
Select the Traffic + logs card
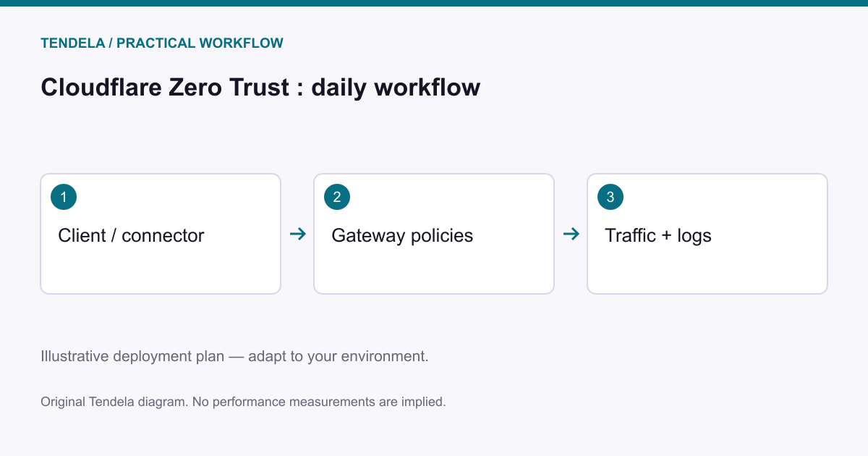(x=707, y=234)
